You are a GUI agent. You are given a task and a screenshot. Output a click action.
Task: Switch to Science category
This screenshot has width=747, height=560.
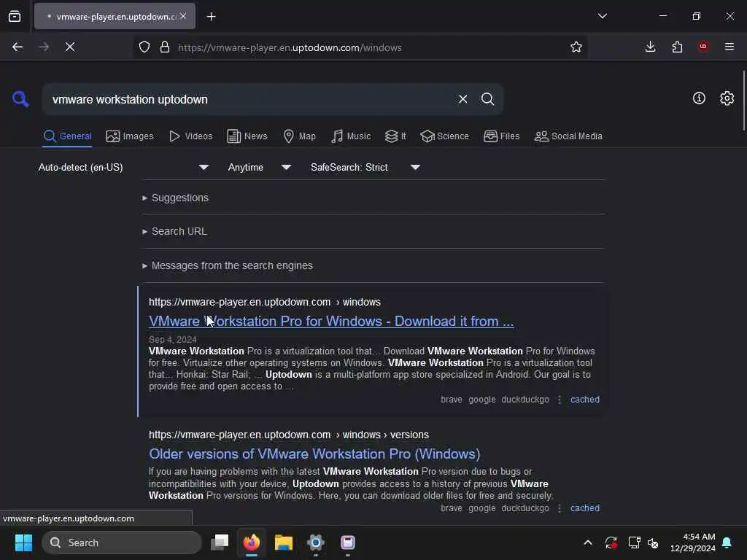[444, 136]
